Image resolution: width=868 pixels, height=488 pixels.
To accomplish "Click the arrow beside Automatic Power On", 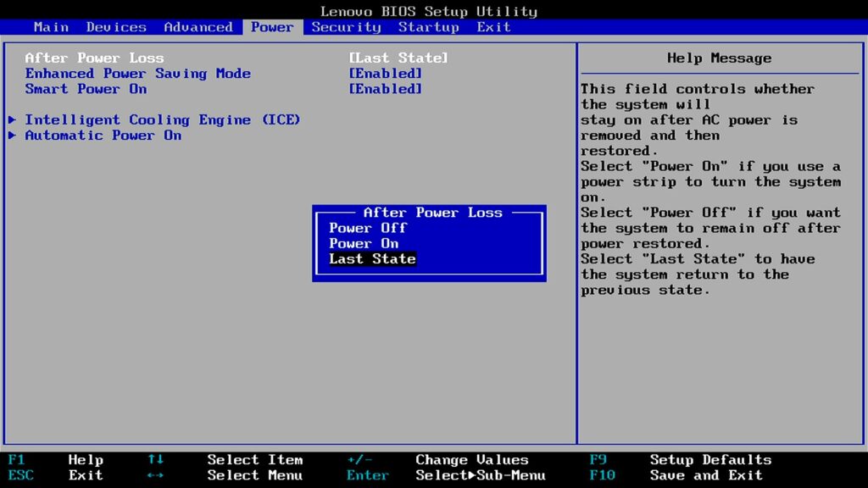I will click(12, 136).
